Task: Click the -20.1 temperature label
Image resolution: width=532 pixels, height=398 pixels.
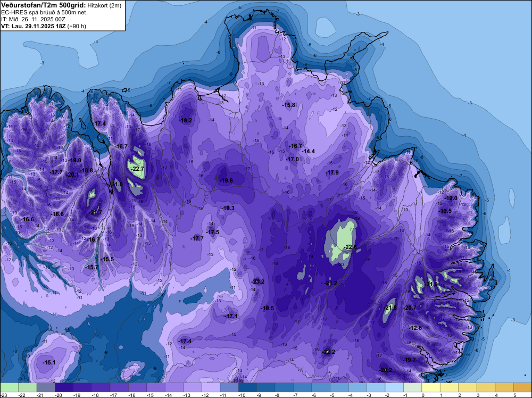Action: point(72,175)
